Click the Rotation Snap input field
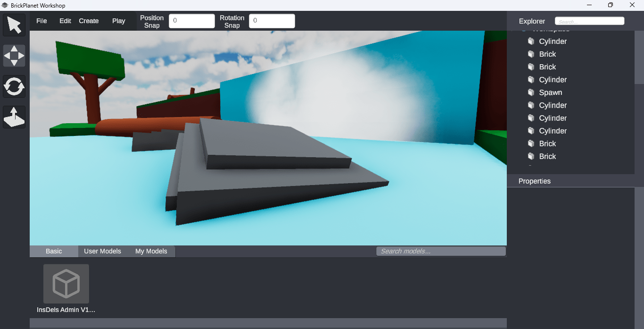The height and width of the screenshot is (329, 644). pyautogui.click(x=272, y=21)
